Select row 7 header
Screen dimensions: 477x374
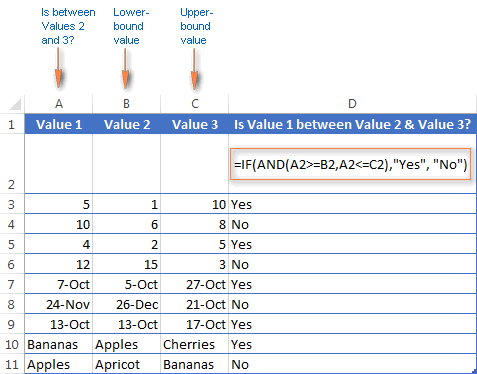tap(12, 284)
